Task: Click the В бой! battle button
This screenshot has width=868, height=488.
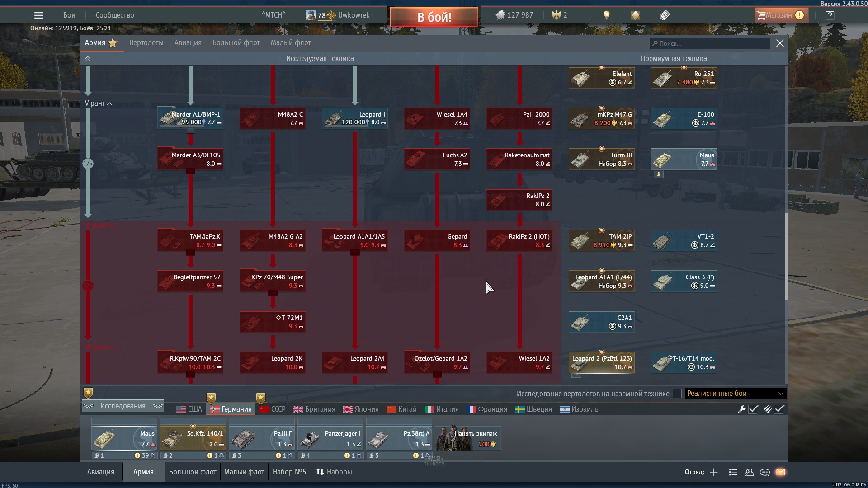Action: coord(434,17)
